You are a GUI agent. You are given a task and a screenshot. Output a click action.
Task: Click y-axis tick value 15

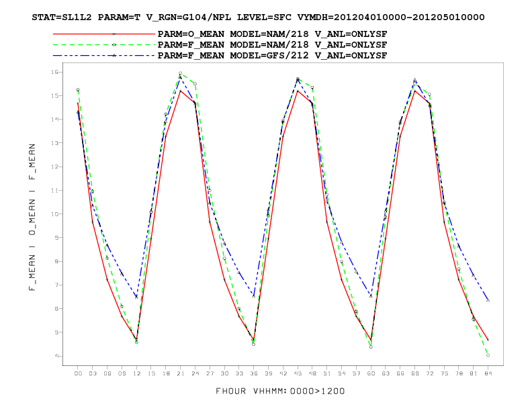pos(54,95)
